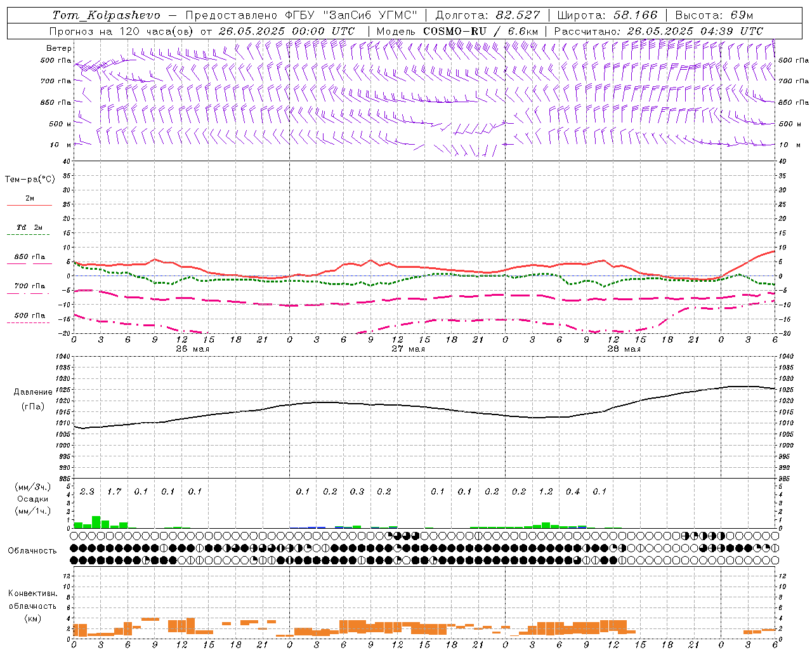The height and width of the screenshot is (650, 812).
Task: Click the left-side 700 гПа wind level label
Action: tap(56, 81)
